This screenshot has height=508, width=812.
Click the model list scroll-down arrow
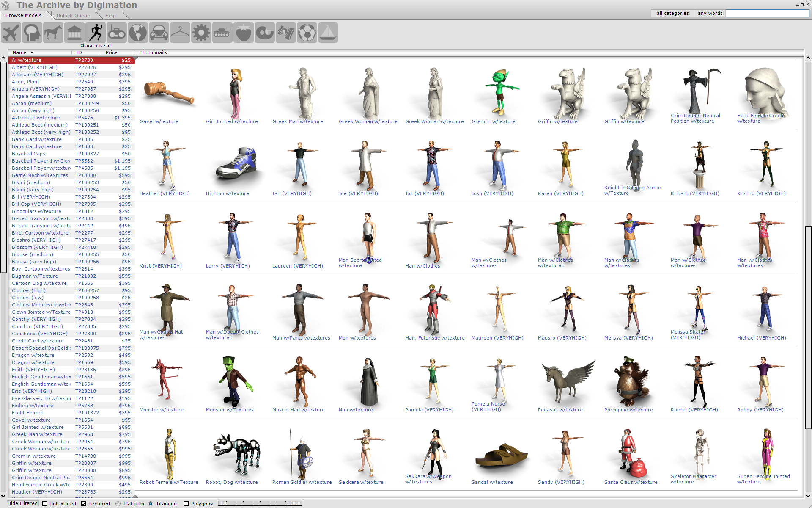3,496
